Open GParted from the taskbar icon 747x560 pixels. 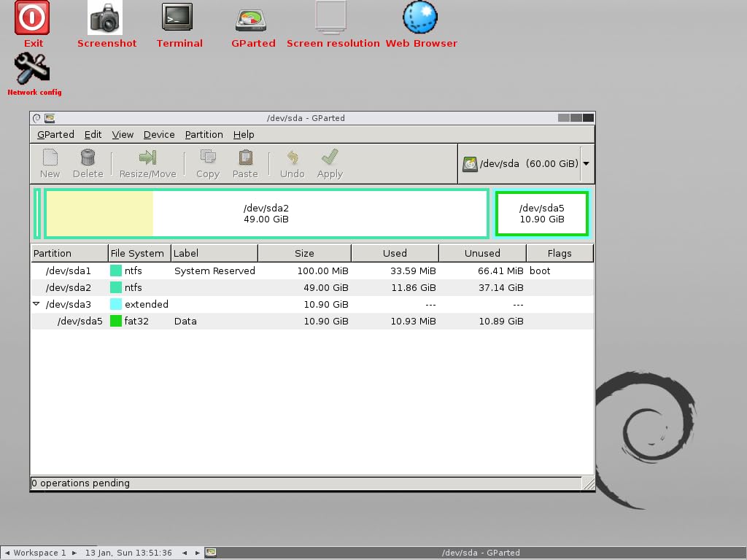(x=209, y=553)
